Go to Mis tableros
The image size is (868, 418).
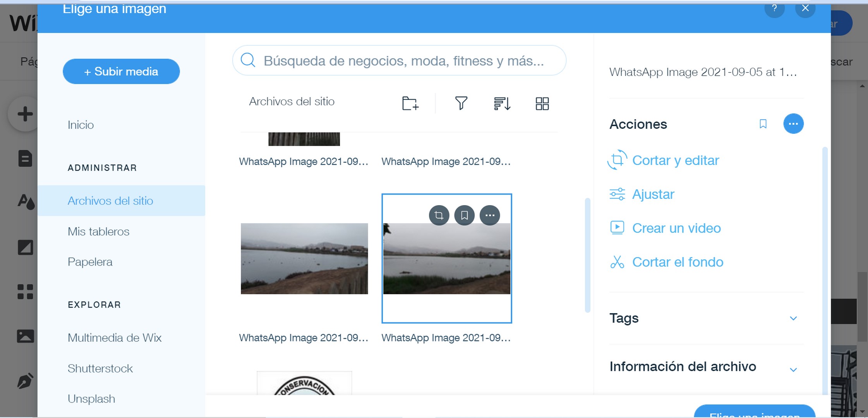click(x=98, y=231)
